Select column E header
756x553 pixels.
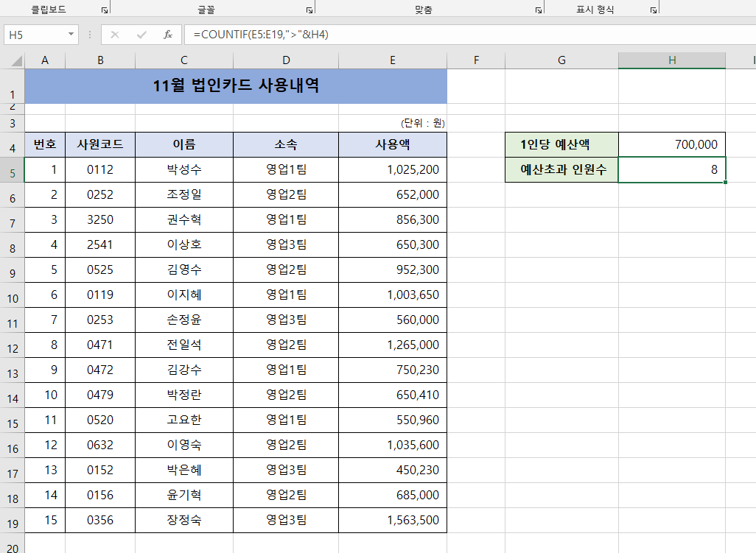click(x=393, y=60)
